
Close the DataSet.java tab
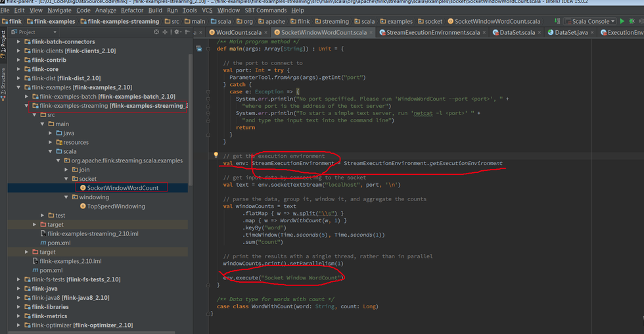tap(592, 32)
